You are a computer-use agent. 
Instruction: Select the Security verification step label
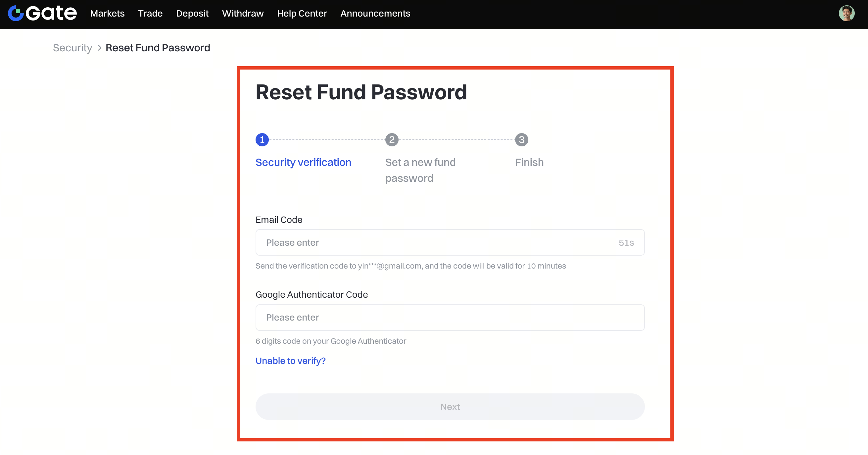click(303, 163)
